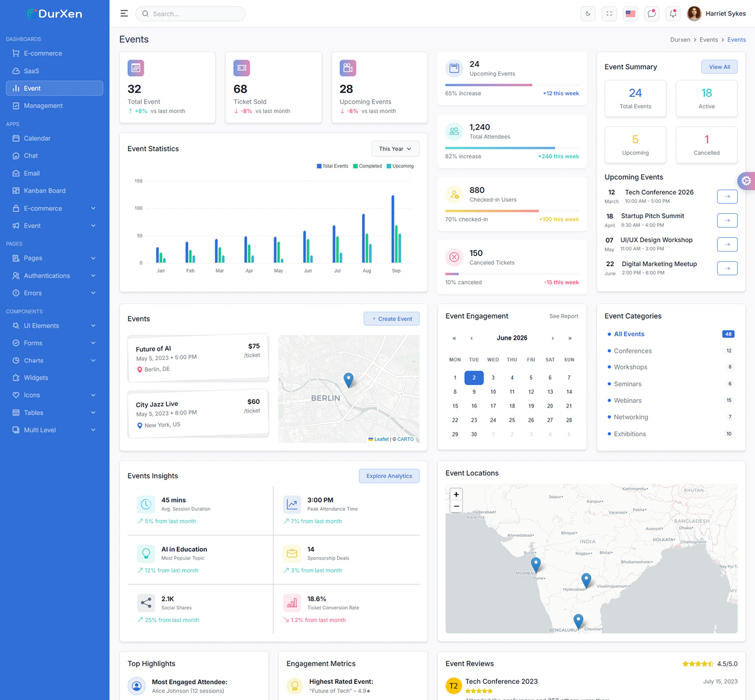The width and height of the screenshot is (755, 700).
Task: Toggle the hamburger sidebar menu icon
Action: [x=124, y=14]
